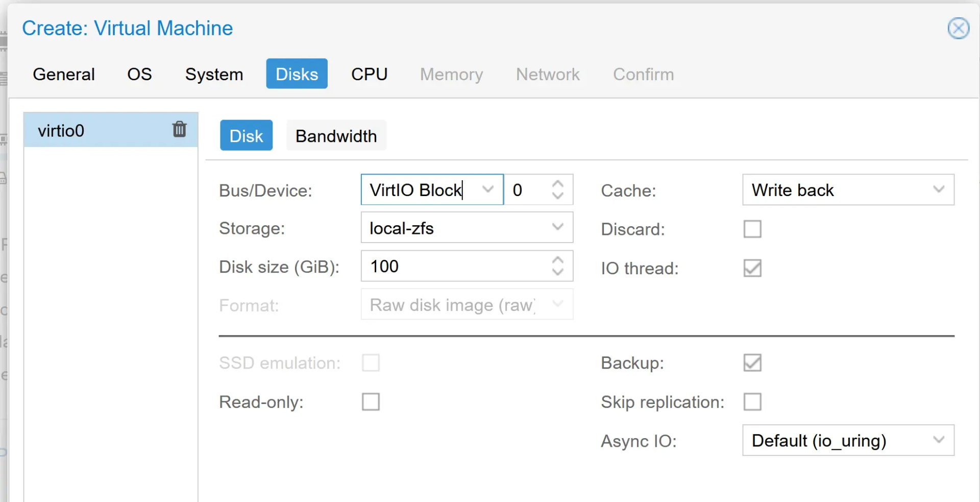Open the Bandwidth sub-tab

[x=336, y=135]
